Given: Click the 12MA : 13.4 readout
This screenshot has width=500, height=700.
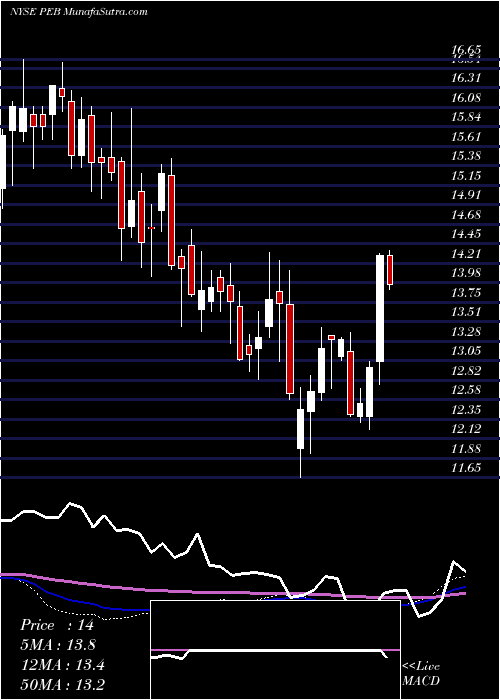Looking at the screenshot, I should pyautogui.click(x=62, y=665).
